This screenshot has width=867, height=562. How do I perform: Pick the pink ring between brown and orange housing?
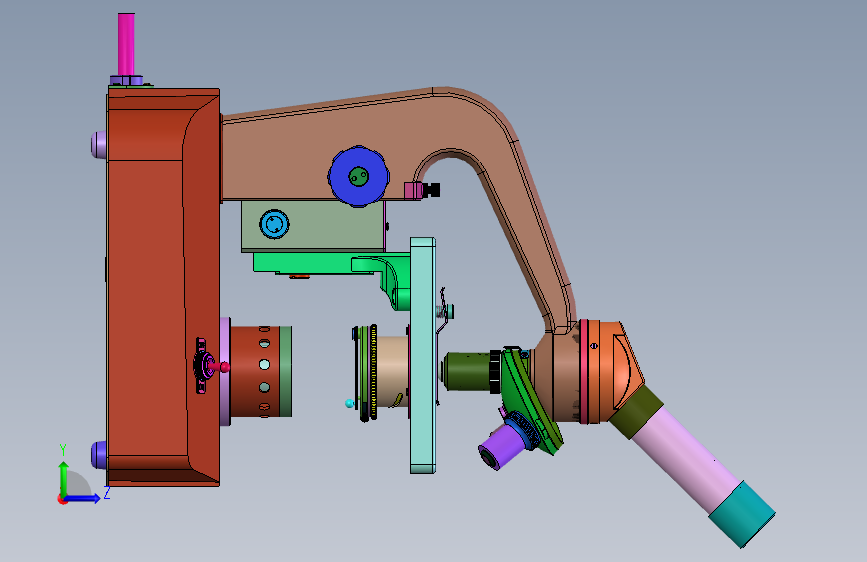[x=583, y=371]
